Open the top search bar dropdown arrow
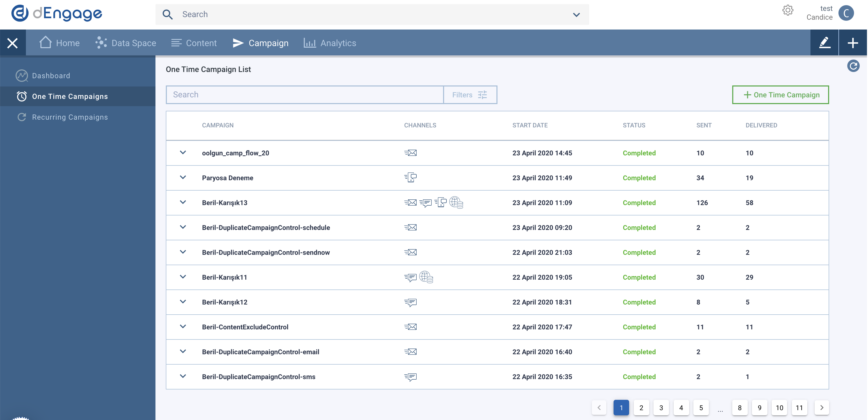The height and width of the screenshot is (420, 868). 576,15
